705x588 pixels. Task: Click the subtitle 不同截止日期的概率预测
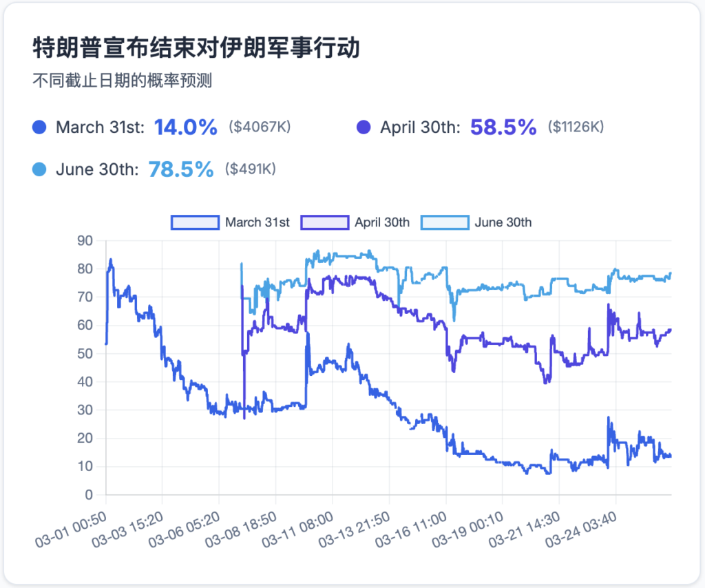123,81
